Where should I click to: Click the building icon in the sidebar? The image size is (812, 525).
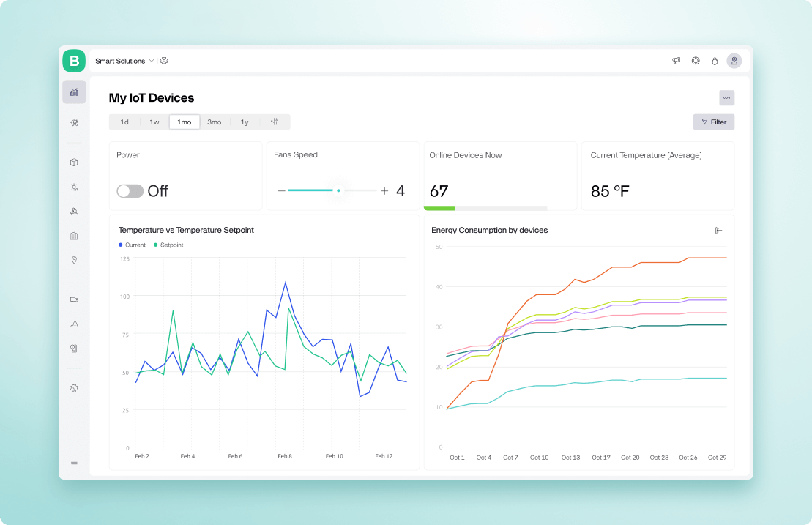point(74,236)
